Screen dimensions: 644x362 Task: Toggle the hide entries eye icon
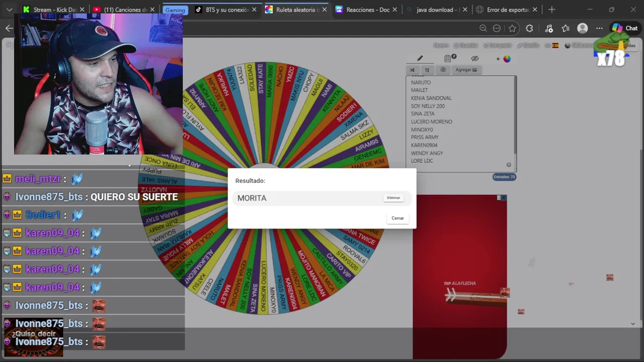pos(475,58)
